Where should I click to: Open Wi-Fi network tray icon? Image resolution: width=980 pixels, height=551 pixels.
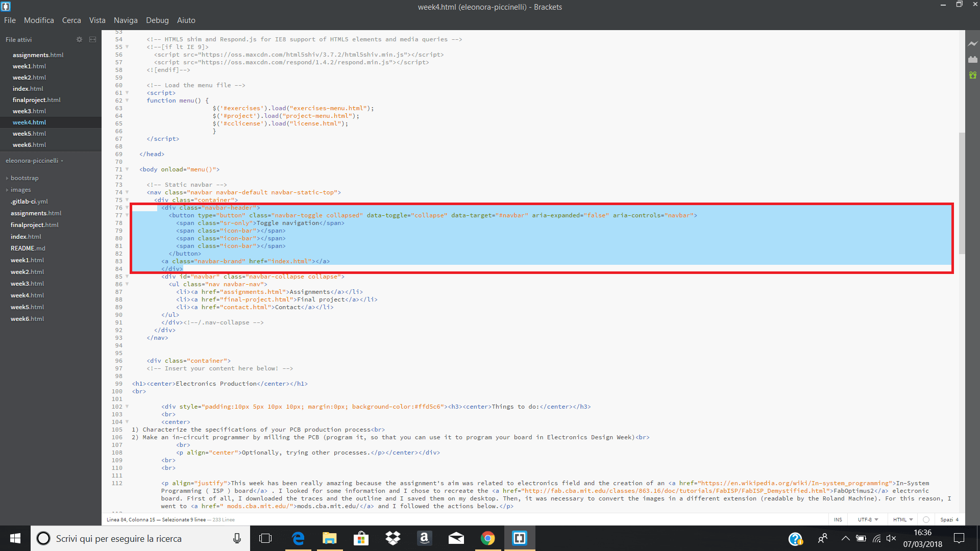(x=877, y=538)
